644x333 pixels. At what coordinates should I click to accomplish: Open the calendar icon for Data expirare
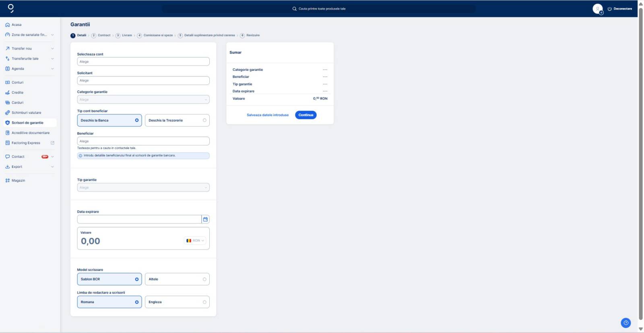click(205, 219)
